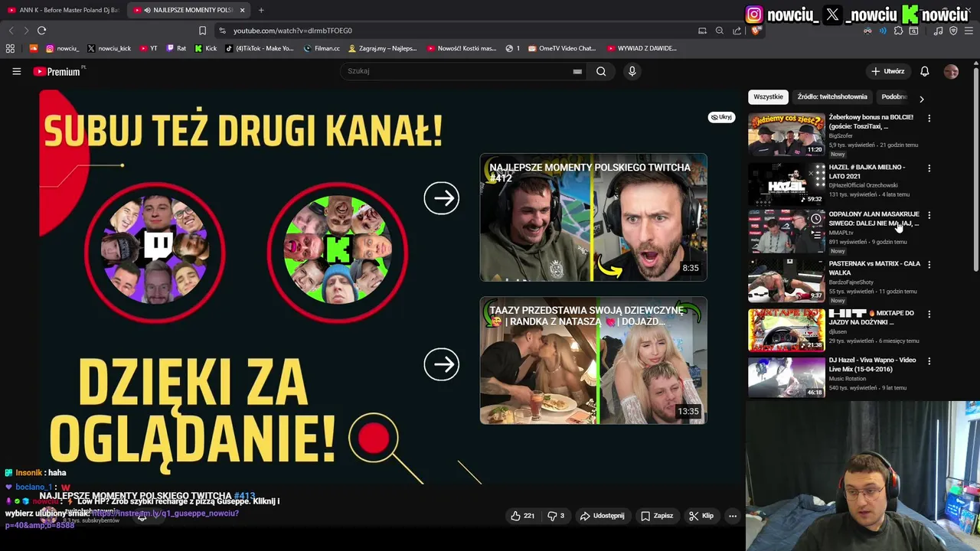Open the on-screen keyboard in search box
Screen dimensions: 980x551
point(577,71)
